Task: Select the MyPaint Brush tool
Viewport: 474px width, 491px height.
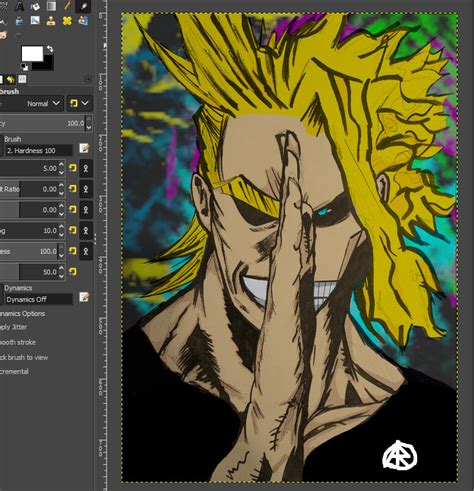Action: [x=35, y=21]
